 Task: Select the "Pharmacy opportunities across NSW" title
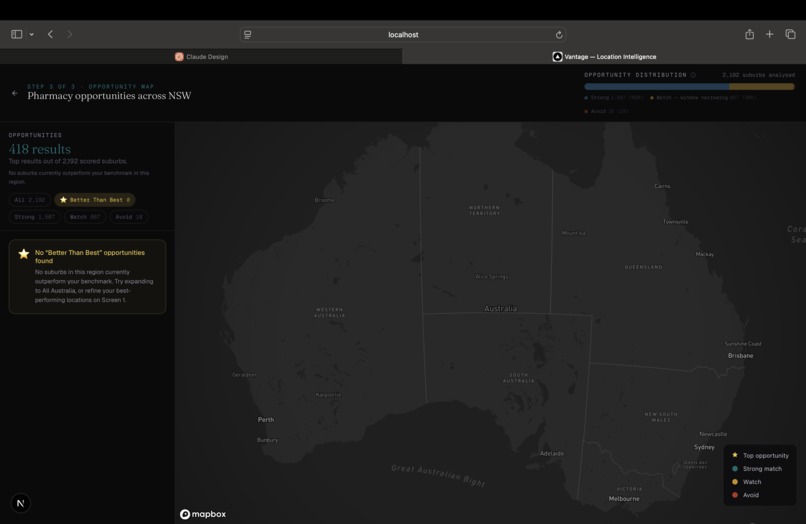(x=109, y=96)
